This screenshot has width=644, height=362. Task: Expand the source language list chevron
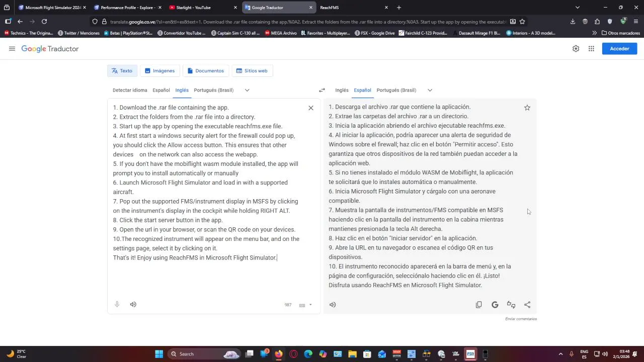click(247, 90)
